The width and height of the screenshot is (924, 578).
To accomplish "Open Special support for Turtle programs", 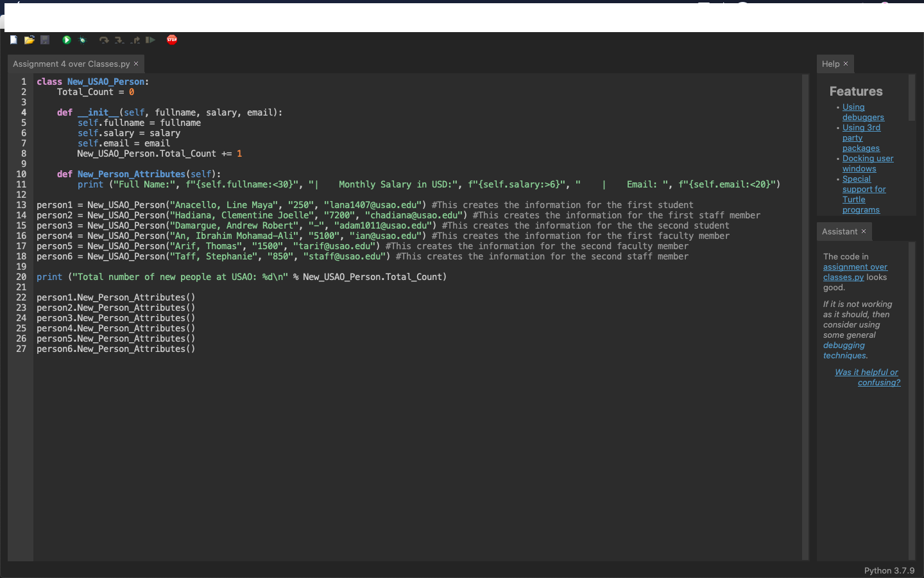I will coord(864,194).
